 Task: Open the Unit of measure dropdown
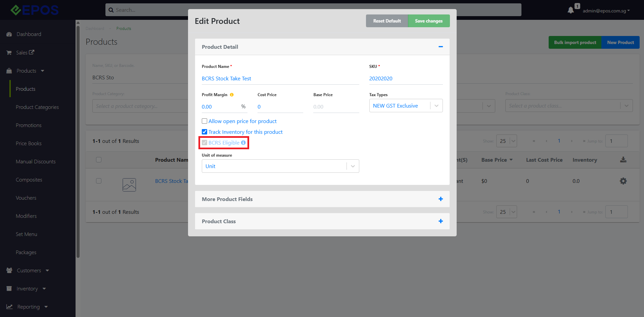[280, 166]
